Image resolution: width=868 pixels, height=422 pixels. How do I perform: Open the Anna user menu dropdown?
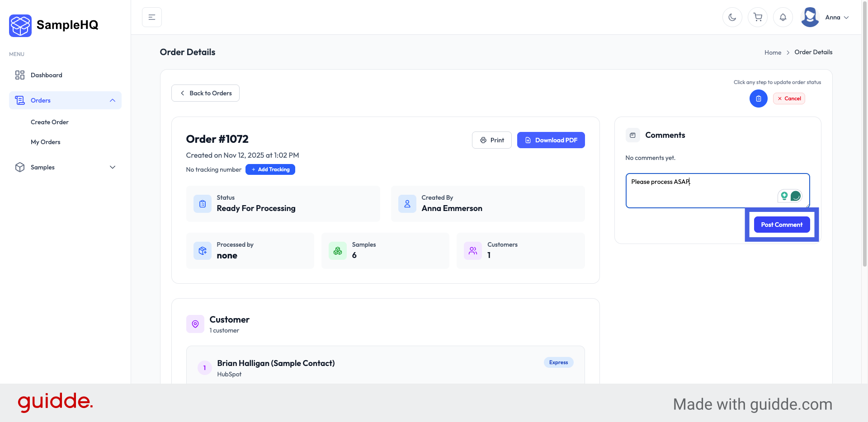coord(837,18)
